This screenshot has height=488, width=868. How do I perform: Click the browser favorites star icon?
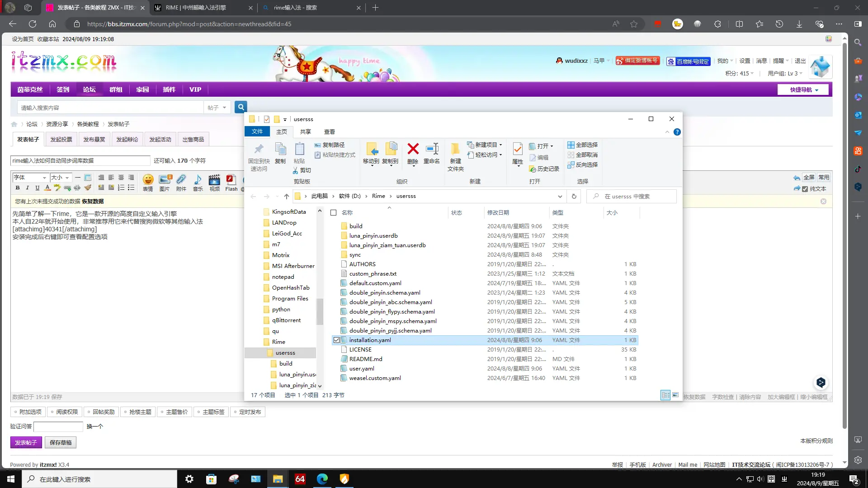click(634, 24)
